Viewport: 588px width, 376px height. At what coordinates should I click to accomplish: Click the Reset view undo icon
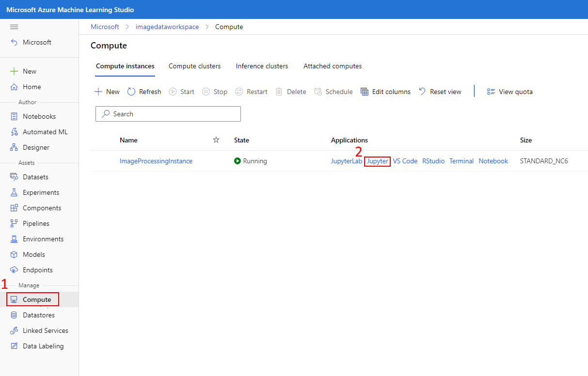tap(422, 92)
